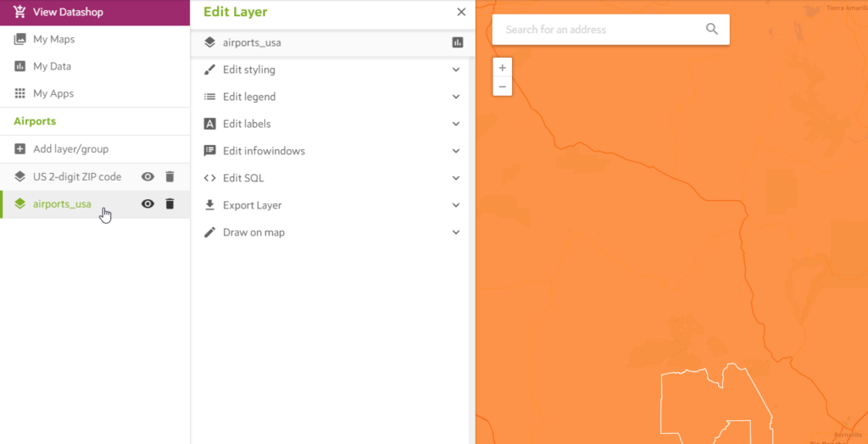Open the Edit infowindows section

tap(332, 151)
